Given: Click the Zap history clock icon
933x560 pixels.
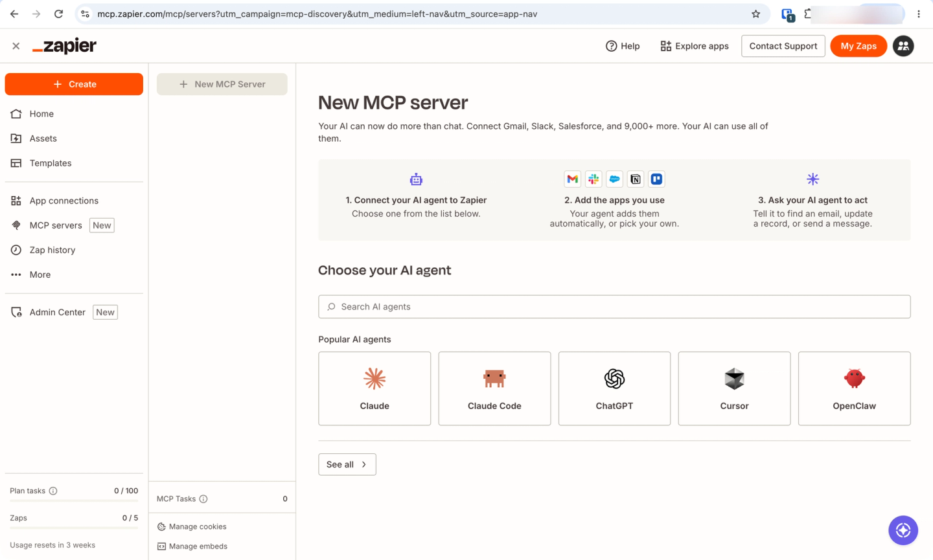Looking at the screenshot, I should pyautogui.click(x=16, y=250).
